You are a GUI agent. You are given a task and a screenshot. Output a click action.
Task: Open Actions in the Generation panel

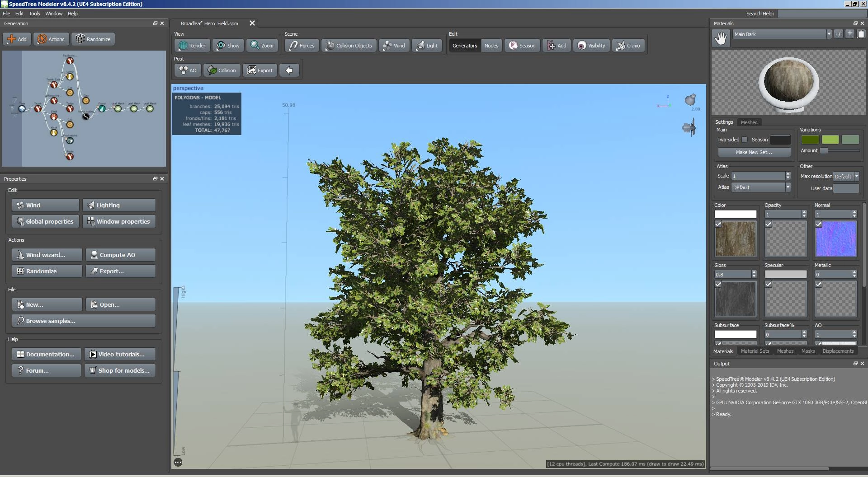[x=51, y=39]
